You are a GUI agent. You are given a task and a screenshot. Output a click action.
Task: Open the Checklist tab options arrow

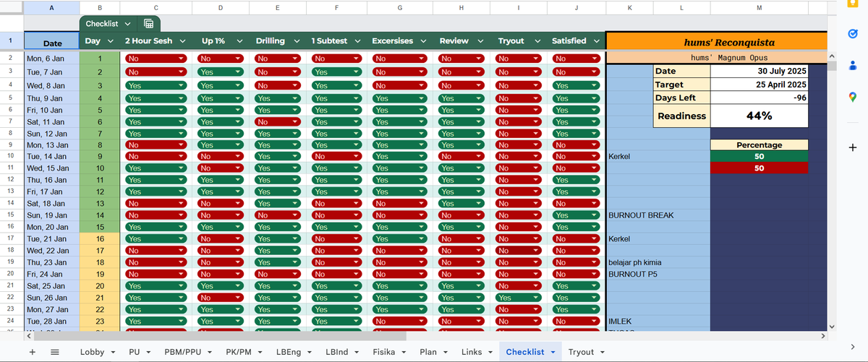pos(553,353)
